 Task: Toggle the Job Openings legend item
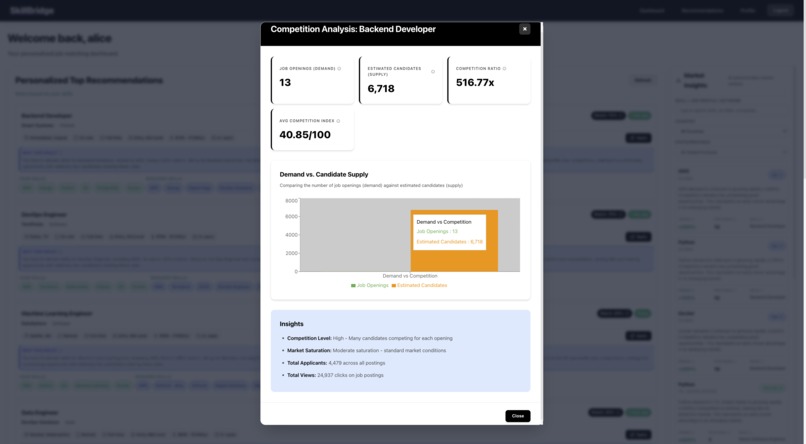click(370, 285)
